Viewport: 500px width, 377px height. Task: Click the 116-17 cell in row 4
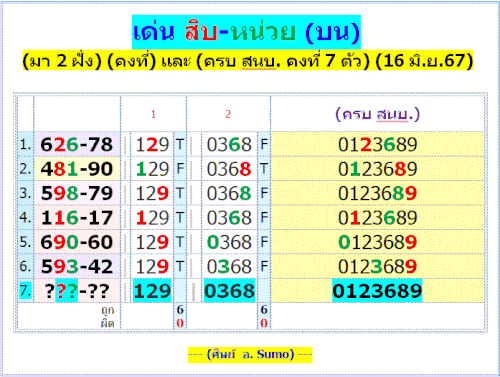click(77, 218)
